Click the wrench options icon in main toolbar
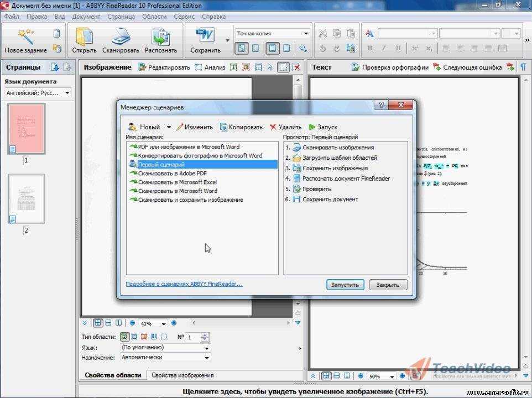The width and height of the screenshot is (532, 398). (x=303, y=49)
